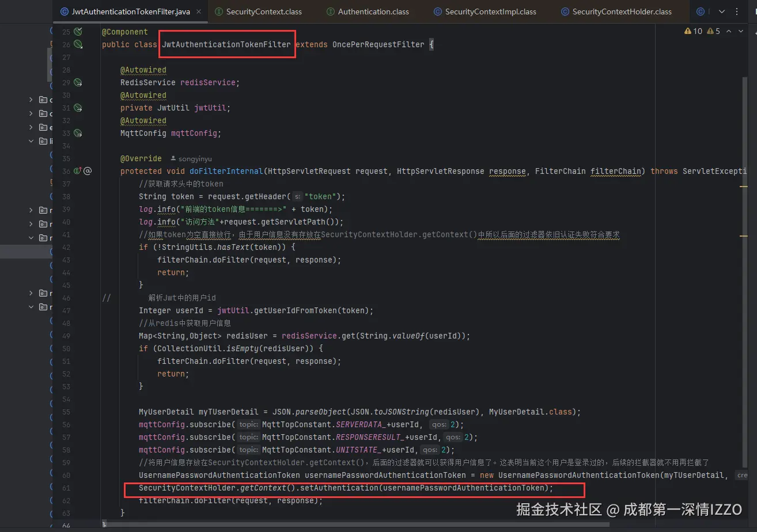Screen dimensions: 757x532
Task: Click the autowired dependency gutter icon beside jwtUtil
Action: [x=78, y=108]
